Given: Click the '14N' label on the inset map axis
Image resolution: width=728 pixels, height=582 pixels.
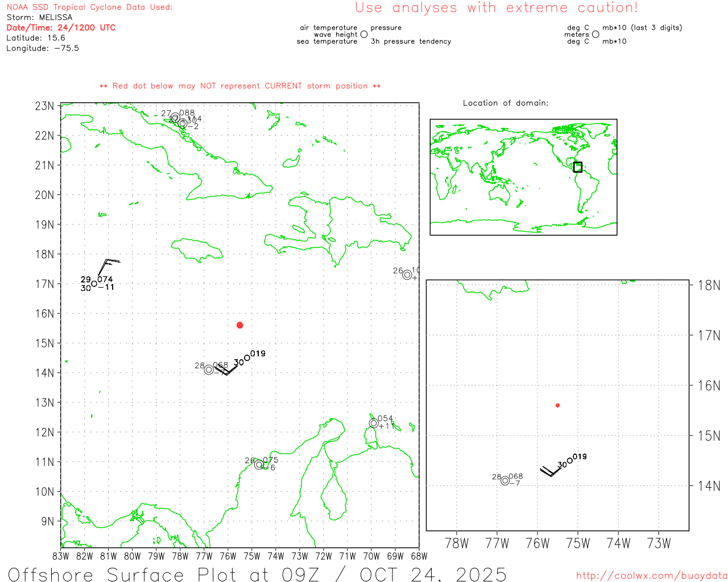Looking at the screenshot, I should click(x=709, y=486).
